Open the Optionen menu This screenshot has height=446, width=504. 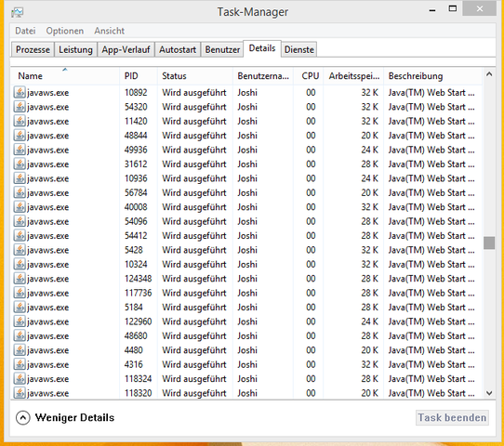(64, 31)
